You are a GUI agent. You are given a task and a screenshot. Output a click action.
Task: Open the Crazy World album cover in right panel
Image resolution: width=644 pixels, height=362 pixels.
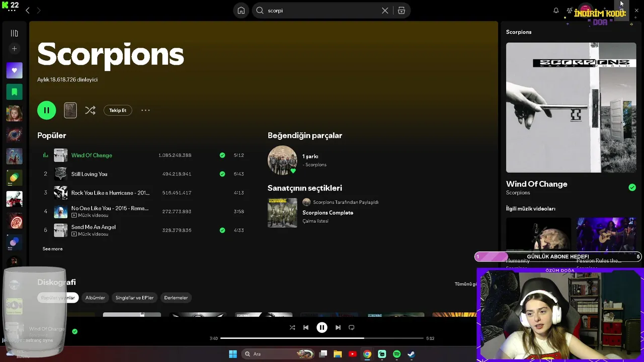[571, 108]
